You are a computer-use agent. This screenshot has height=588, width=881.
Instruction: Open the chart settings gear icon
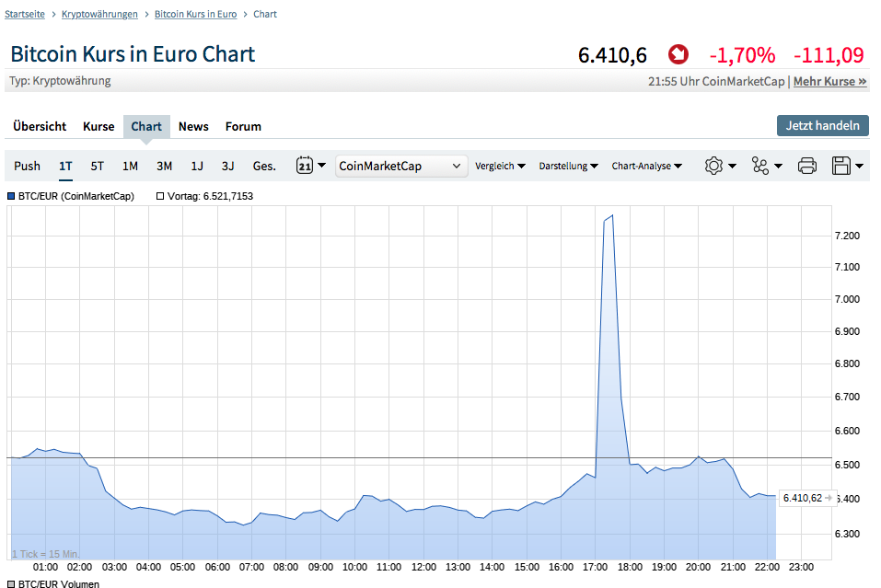713,166
